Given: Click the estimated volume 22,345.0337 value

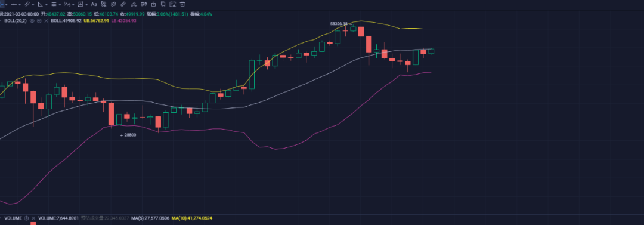Looking at the screenshot, I should tap(116, 218).
